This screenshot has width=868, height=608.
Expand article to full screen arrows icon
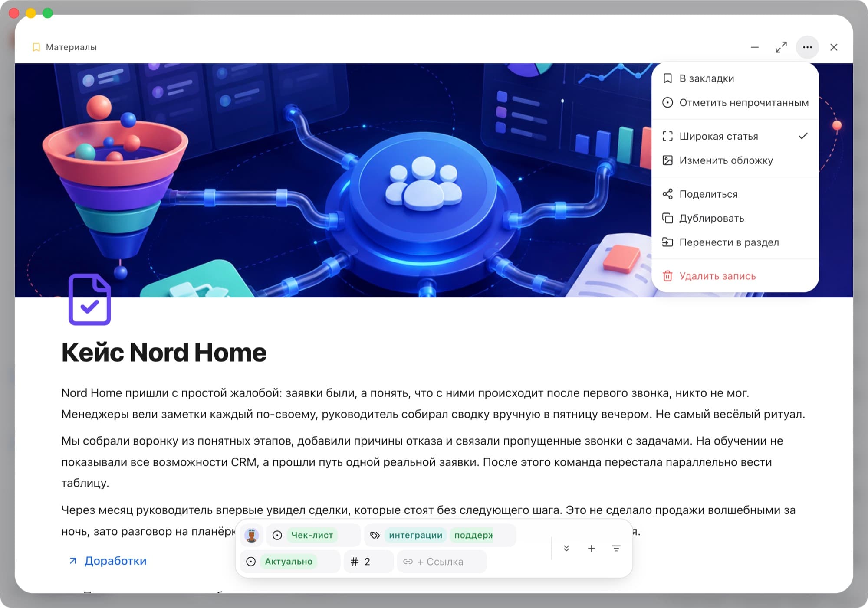click(x=781, y=47)
